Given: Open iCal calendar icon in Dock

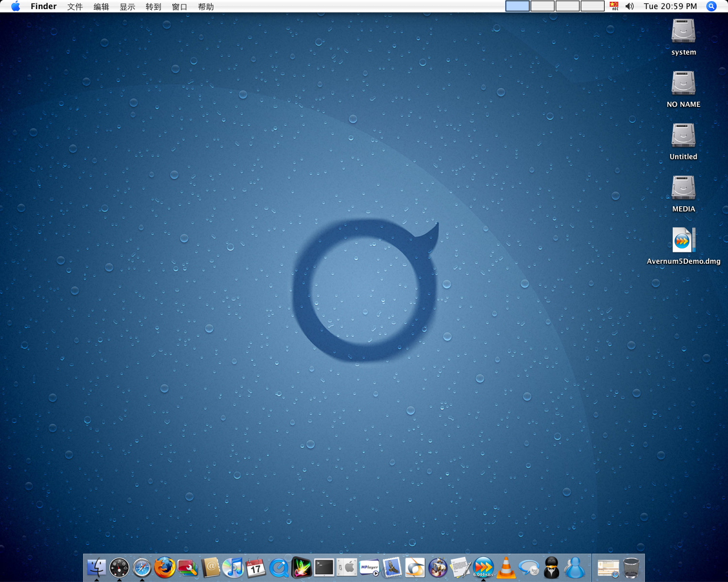Looking at the screenshot, I should 256,567.
